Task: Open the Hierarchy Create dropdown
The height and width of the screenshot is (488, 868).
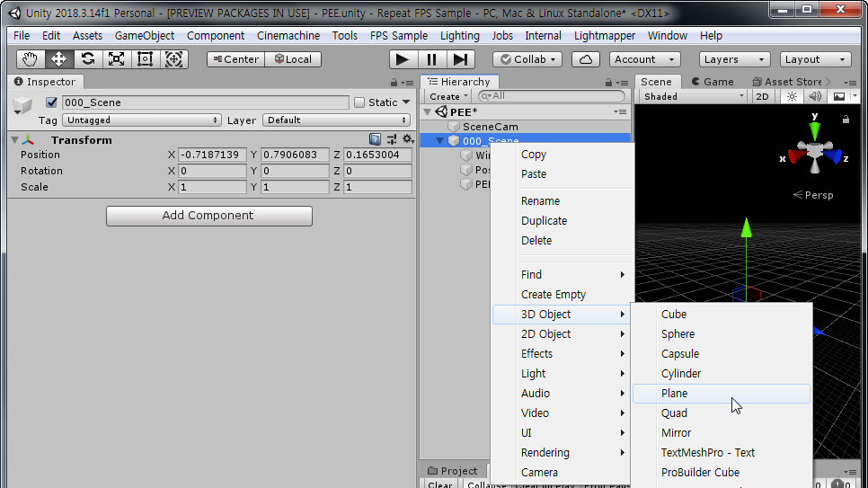Action: [x=448, y=96]
